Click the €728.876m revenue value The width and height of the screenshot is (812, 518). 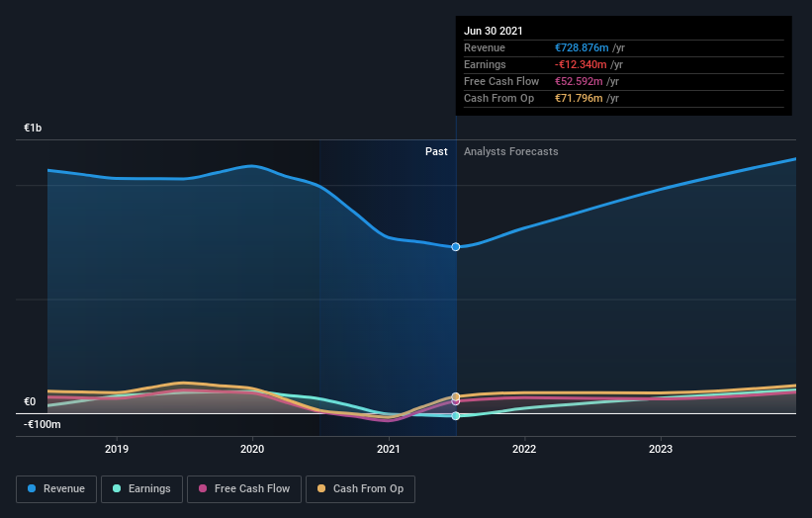pos(582,47)
